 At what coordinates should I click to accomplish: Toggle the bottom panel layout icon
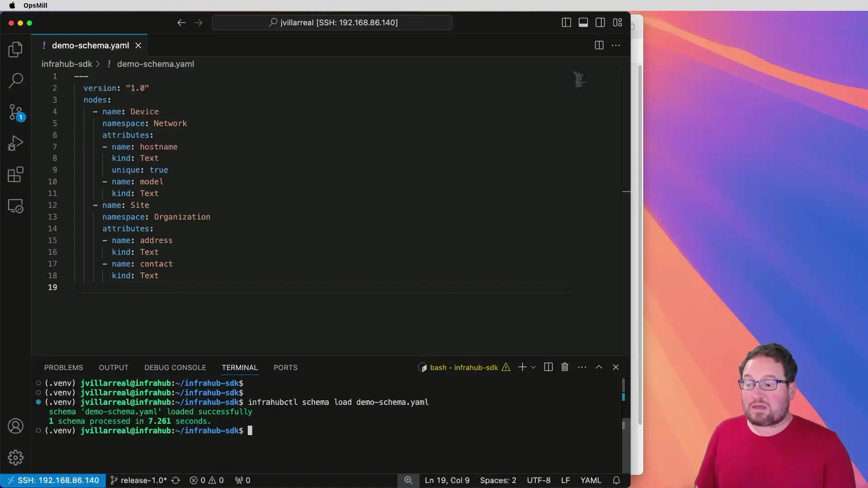pyautogui.click(x=583, y=23)
